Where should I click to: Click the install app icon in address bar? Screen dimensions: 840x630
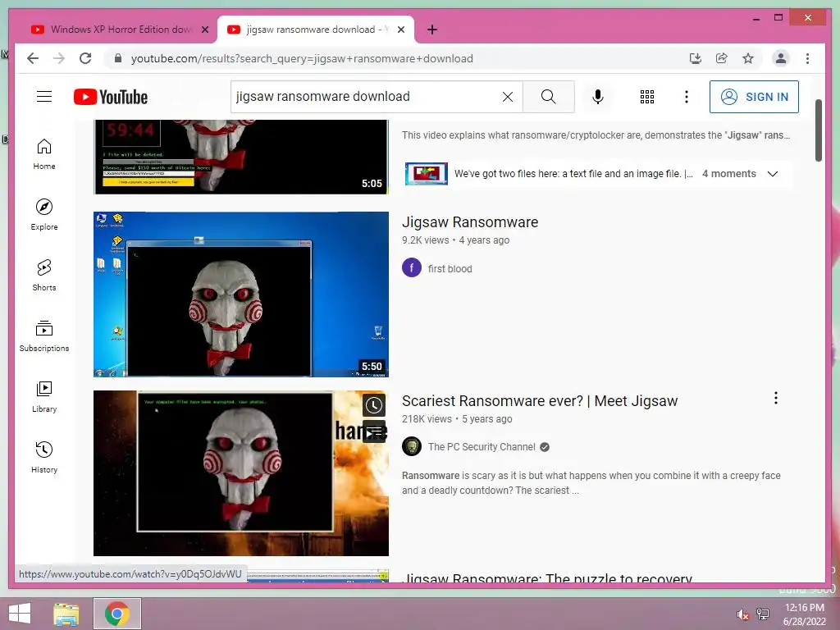[696, 58]
